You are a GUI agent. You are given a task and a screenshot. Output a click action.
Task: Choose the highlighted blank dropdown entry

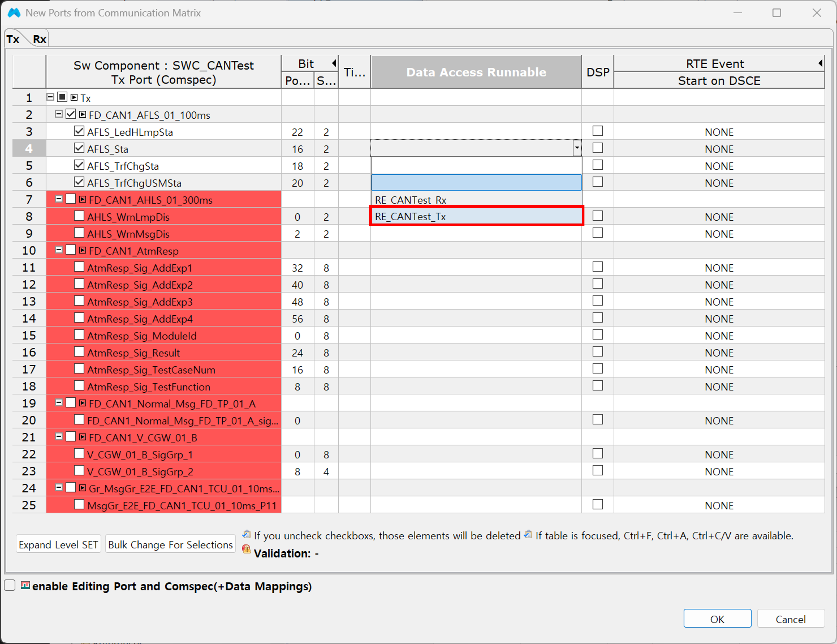point(476,182)
